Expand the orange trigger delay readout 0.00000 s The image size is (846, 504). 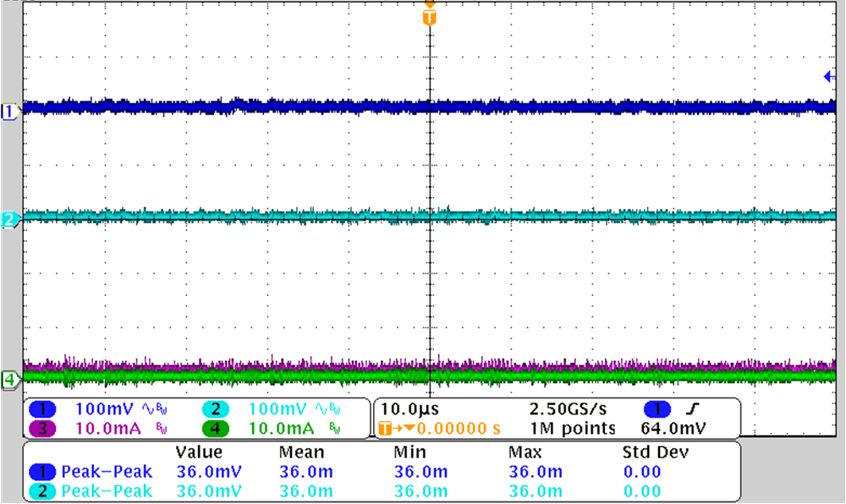pyautogui.click(x=439, y=426)
